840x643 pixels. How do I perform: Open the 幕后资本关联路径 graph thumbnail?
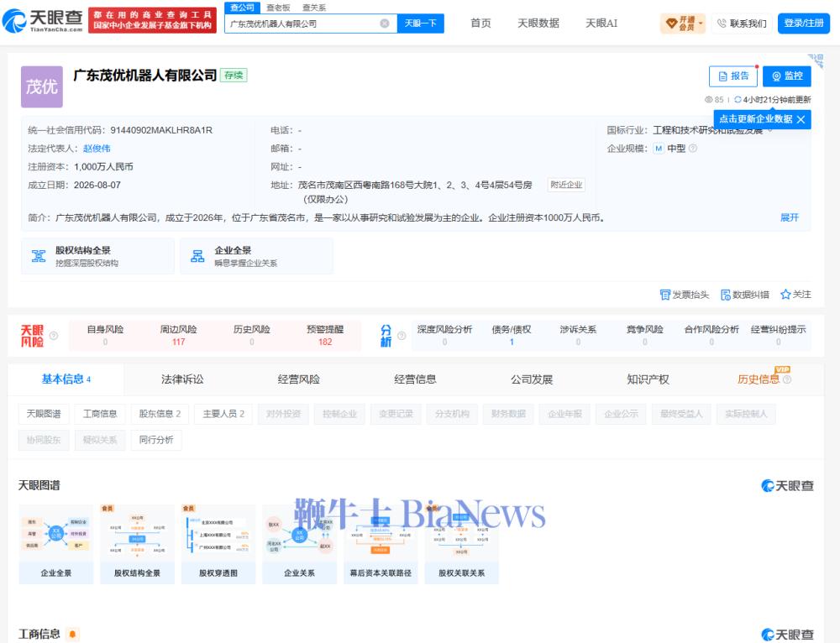[381, 543]
